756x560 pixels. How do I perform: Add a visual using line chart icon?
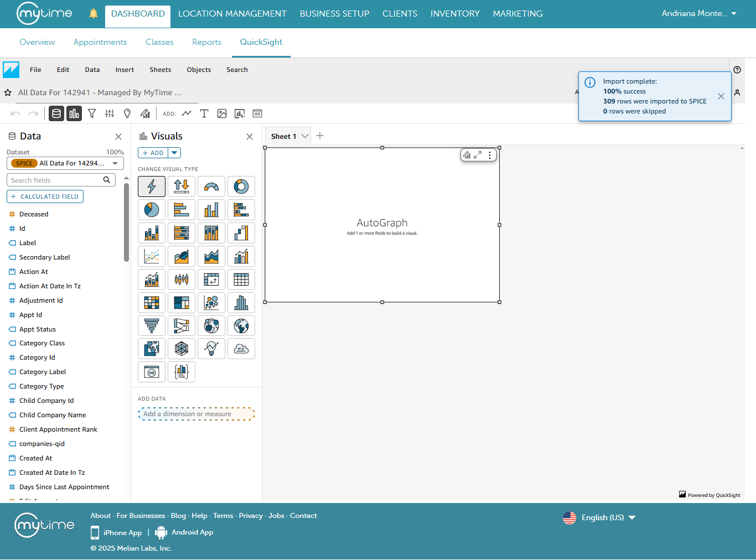click(x=187, y=113)
